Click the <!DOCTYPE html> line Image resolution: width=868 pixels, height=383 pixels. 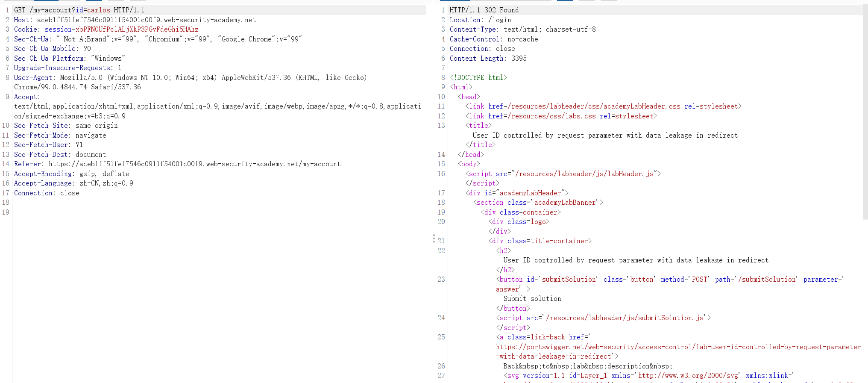[x=478, y=77]
